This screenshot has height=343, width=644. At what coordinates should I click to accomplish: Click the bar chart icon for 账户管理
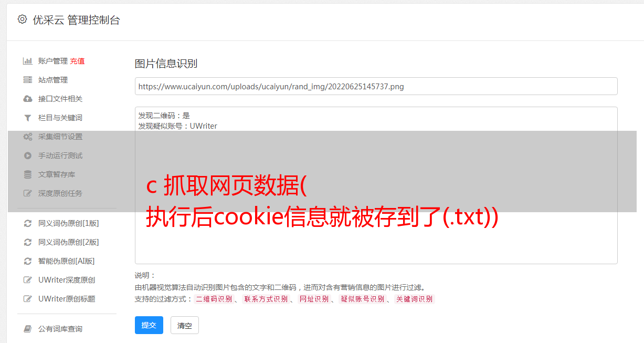point(28,61)
